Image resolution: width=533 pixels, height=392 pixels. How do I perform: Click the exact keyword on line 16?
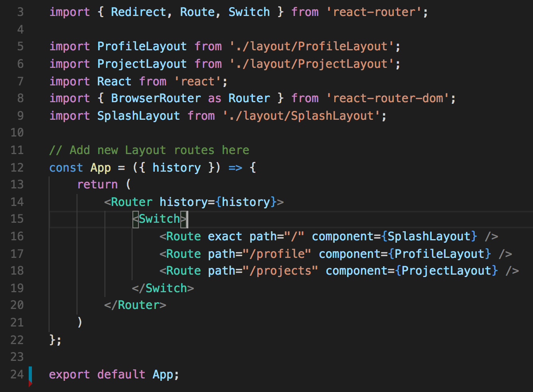tap(225, 236)
